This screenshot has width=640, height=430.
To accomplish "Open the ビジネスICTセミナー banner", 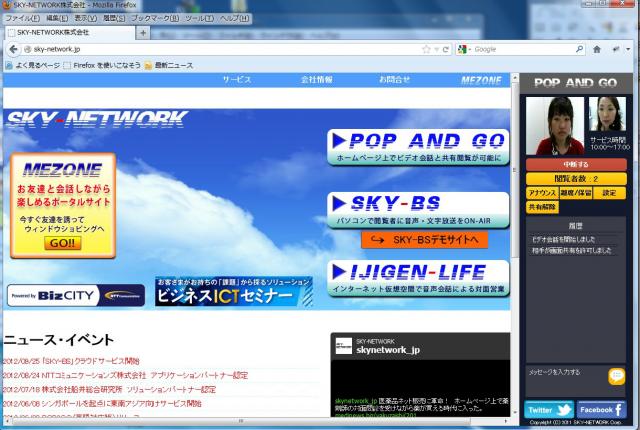I will pos(234,291).
